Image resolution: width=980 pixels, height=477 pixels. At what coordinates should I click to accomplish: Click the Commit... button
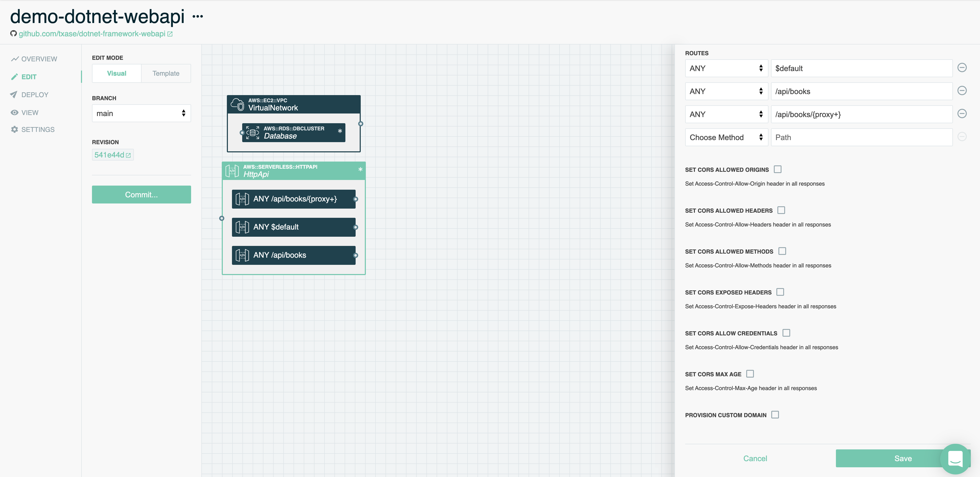[x=141, y=195]
